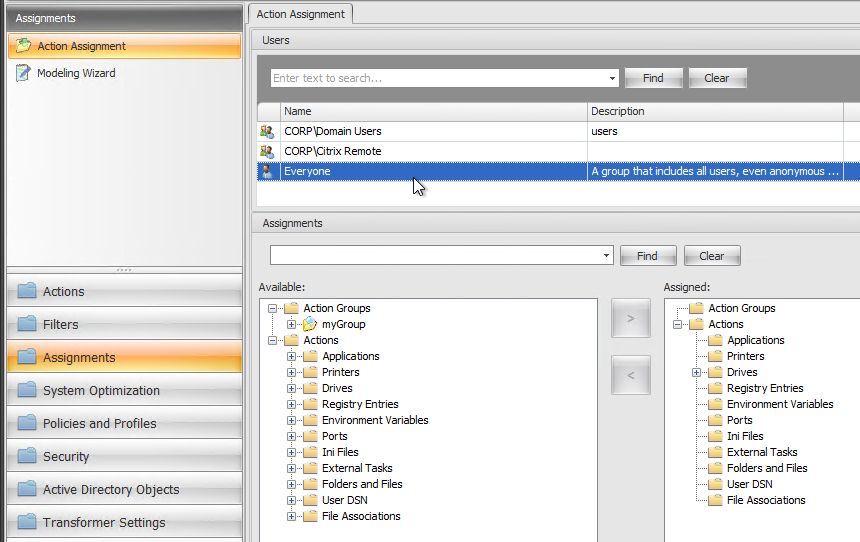Sort users by Name column header
Viewport: 860px width, 542px height.
coord(433,111)
